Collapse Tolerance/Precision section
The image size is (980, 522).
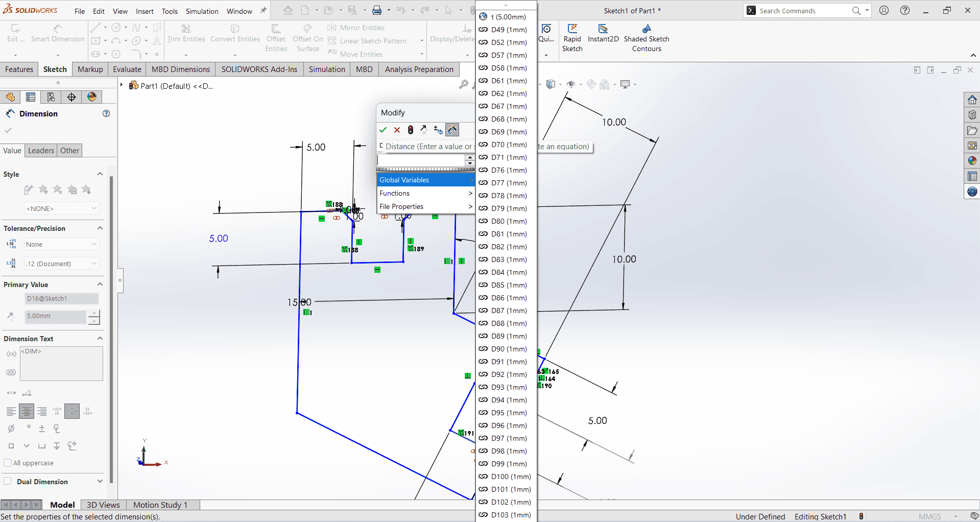pos(100,228)
